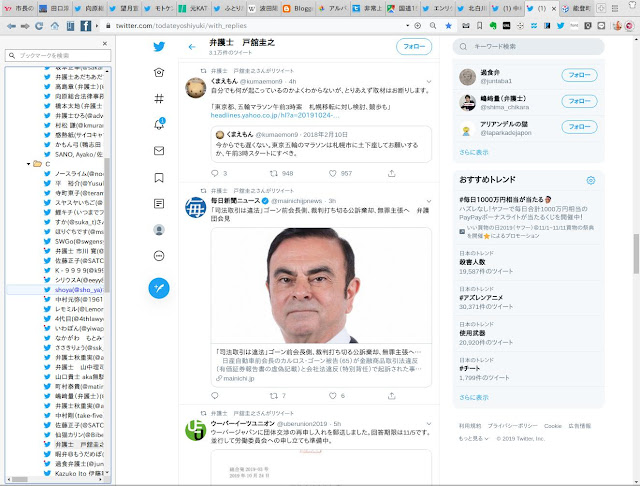Open the Profile icon in Twitter sidebar
The image size is (640, 486).
pyautogui.click(x=159, y=230)
